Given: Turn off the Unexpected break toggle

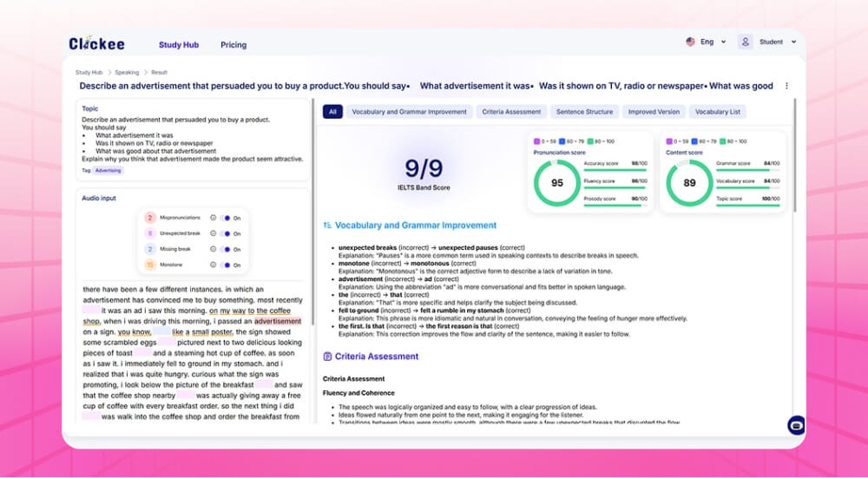Looking at the screenshot, I should coord(226,233).
